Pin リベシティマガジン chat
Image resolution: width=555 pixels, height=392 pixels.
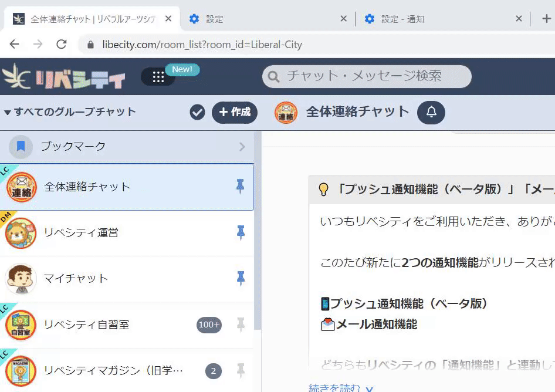tap(241, 371)
